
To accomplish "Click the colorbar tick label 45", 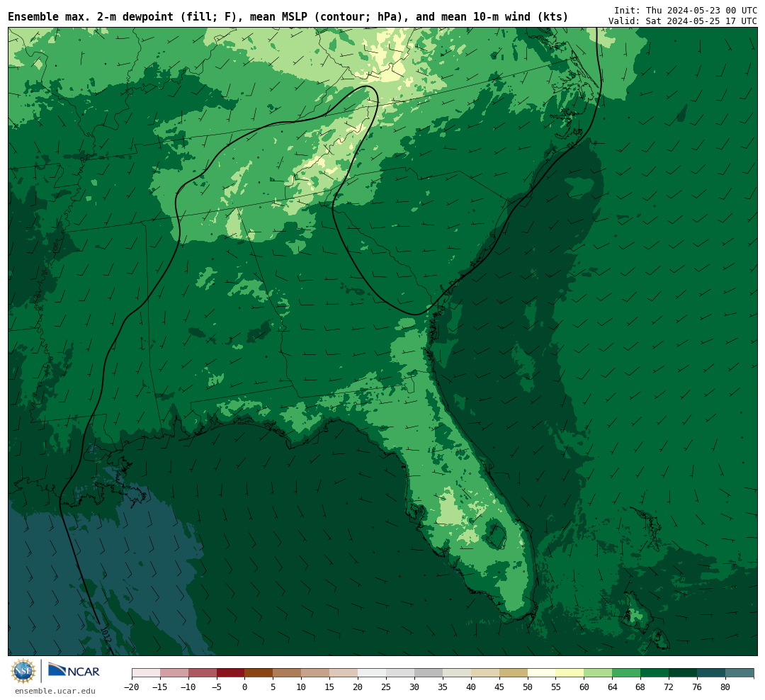I will click(x=499, y=687).
